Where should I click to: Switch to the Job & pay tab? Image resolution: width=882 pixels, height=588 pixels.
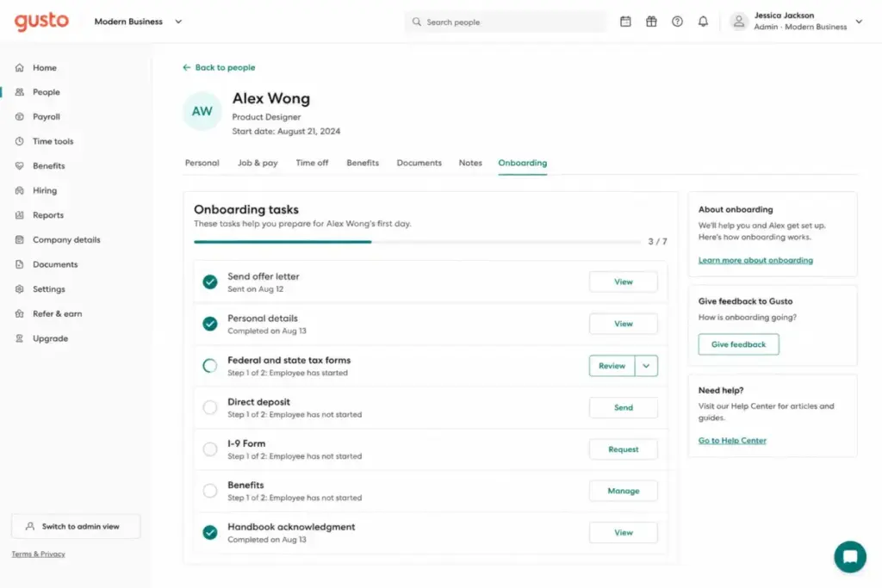click(258, 163)
